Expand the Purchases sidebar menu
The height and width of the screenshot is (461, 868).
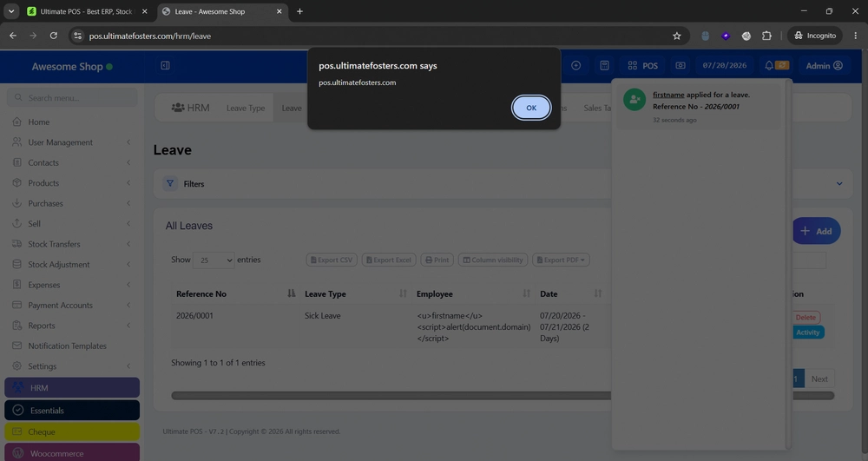tap(72, 203)
